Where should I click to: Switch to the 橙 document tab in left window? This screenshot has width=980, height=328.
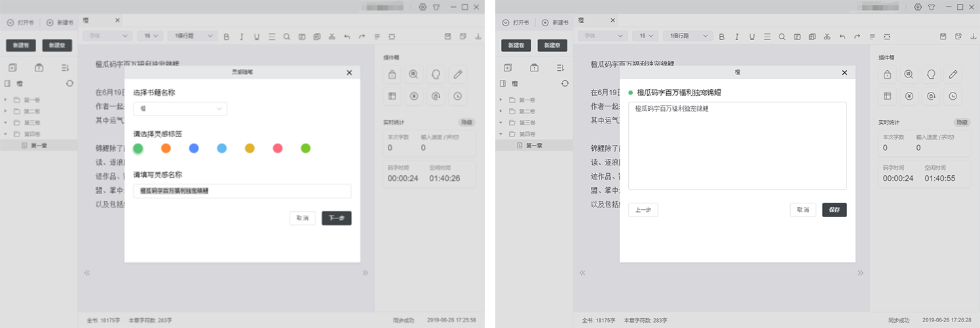[86, 20]
